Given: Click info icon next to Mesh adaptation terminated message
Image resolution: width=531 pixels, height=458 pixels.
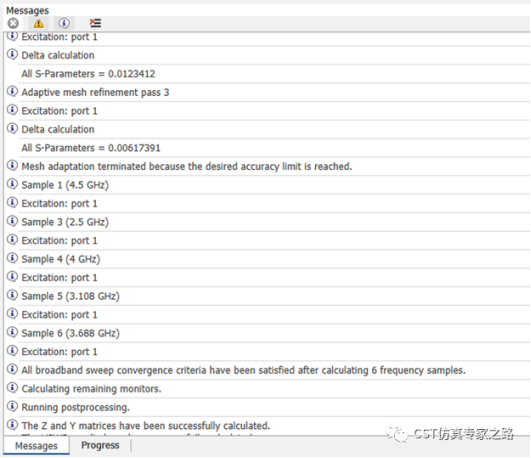Looking at the screenshot, I should [x=13, y=166].
